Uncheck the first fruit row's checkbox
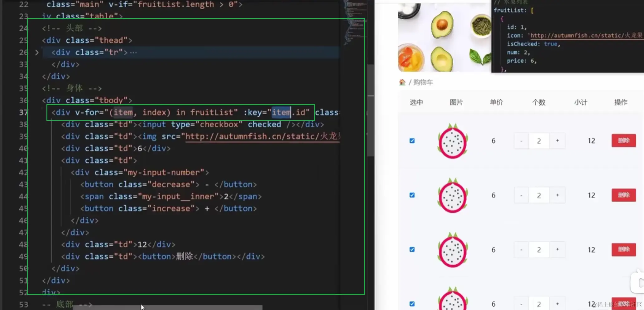644x310 pixels. (412, 141)
